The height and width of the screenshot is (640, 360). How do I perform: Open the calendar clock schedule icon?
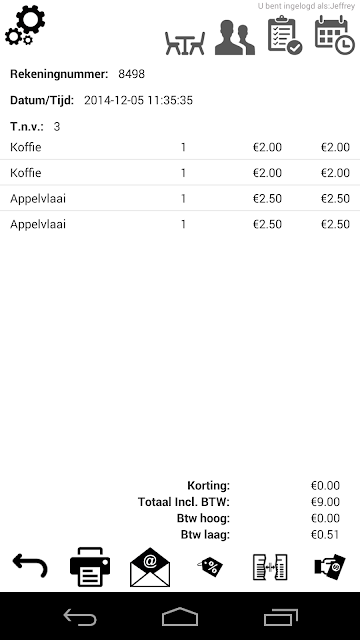(x=335, y=35)
